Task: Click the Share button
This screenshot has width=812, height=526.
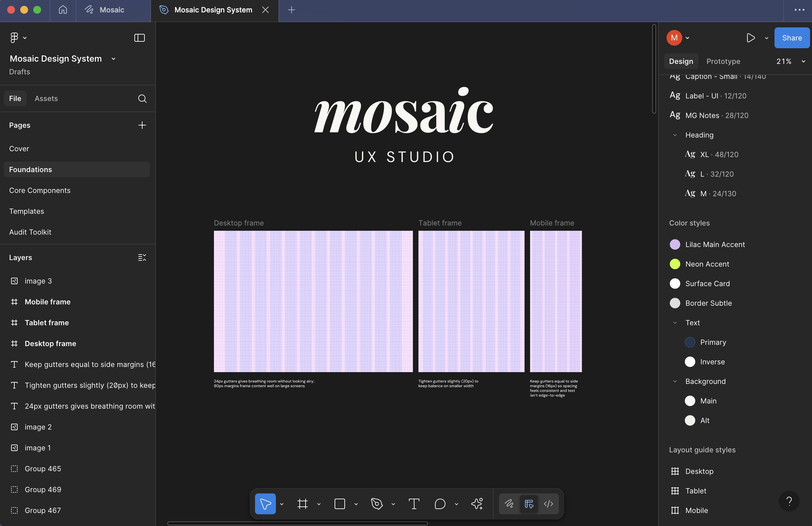Action: point(791,38)
